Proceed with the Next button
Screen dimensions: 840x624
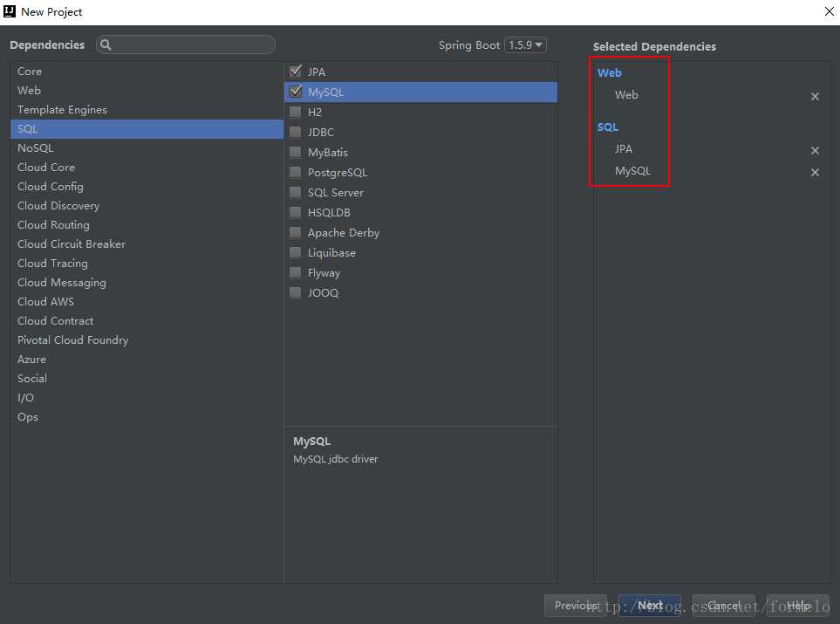(650, 606)
